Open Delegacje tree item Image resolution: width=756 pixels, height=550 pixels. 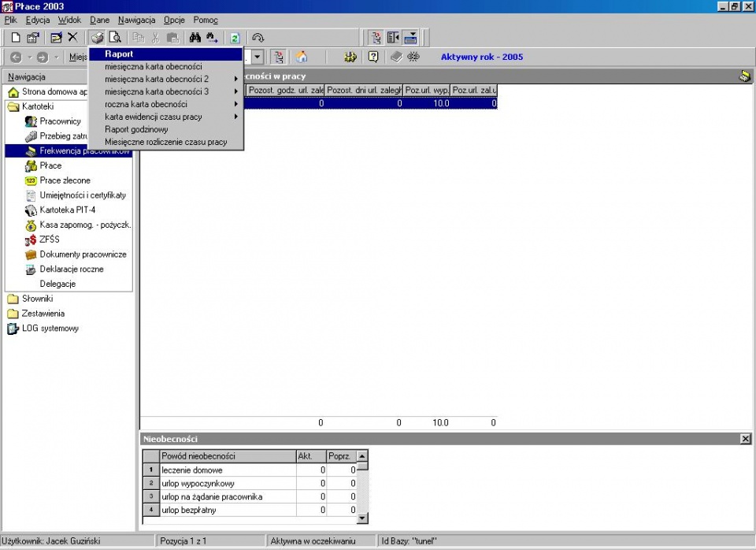pos(57,284)
